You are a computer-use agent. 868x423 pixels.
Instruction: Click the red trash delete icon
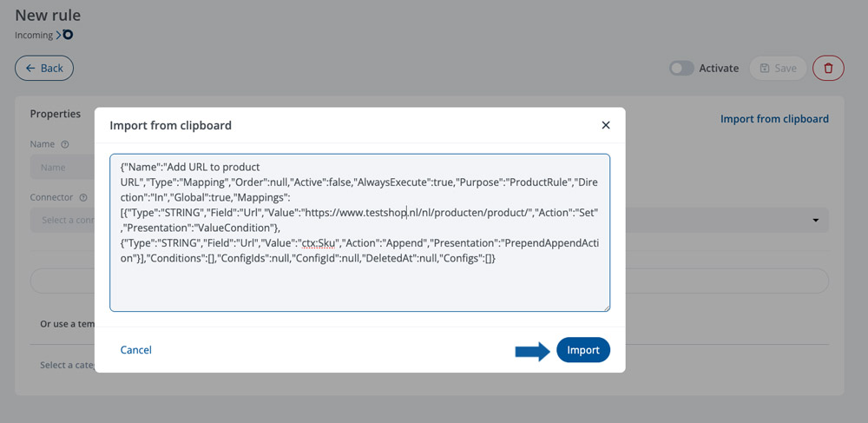coord(828,68)
